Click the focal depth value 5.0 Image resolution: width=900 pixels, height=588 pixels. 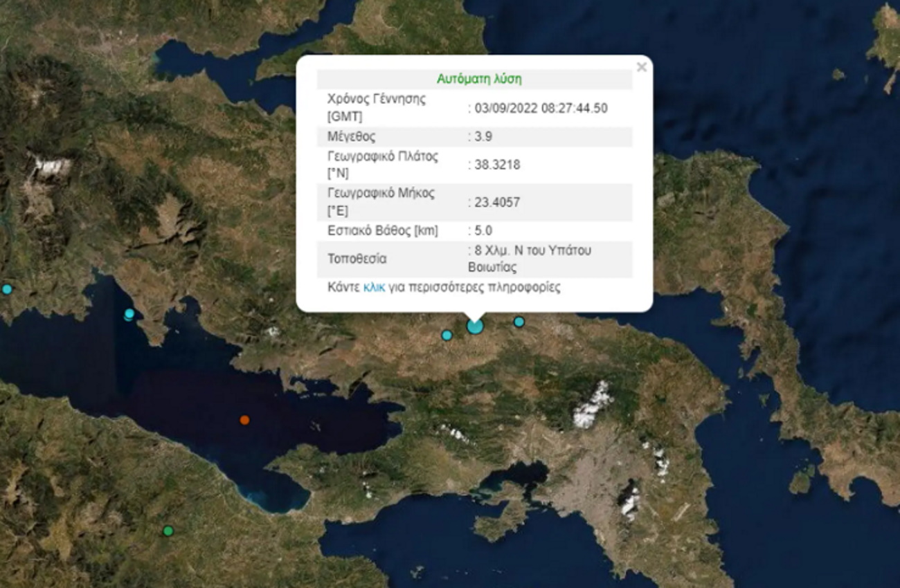(482, 231)
